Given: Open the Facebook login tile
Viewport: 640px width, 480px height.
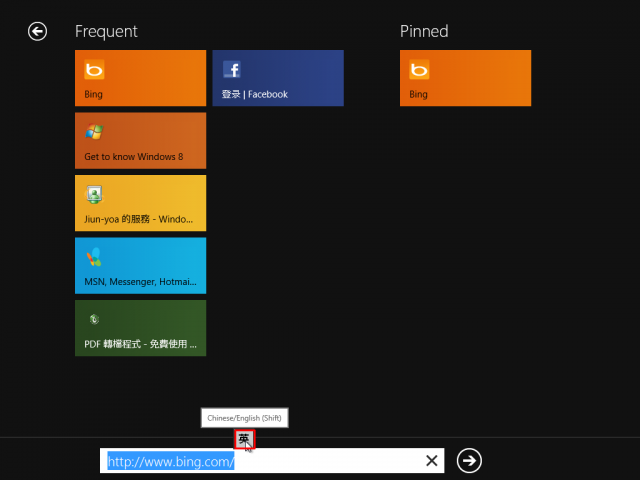Looking at the screenshot, I should click(278, 78).
